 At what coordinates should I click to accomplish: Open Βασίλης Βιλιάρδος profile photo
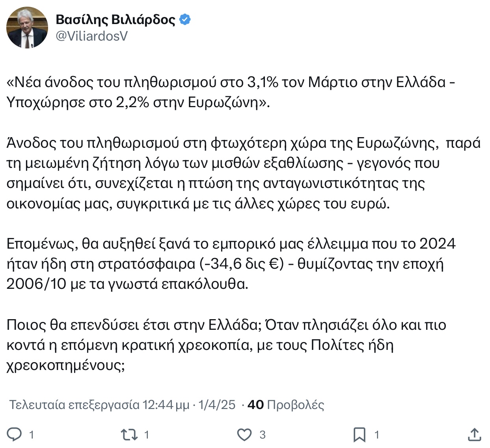point(27,28)
